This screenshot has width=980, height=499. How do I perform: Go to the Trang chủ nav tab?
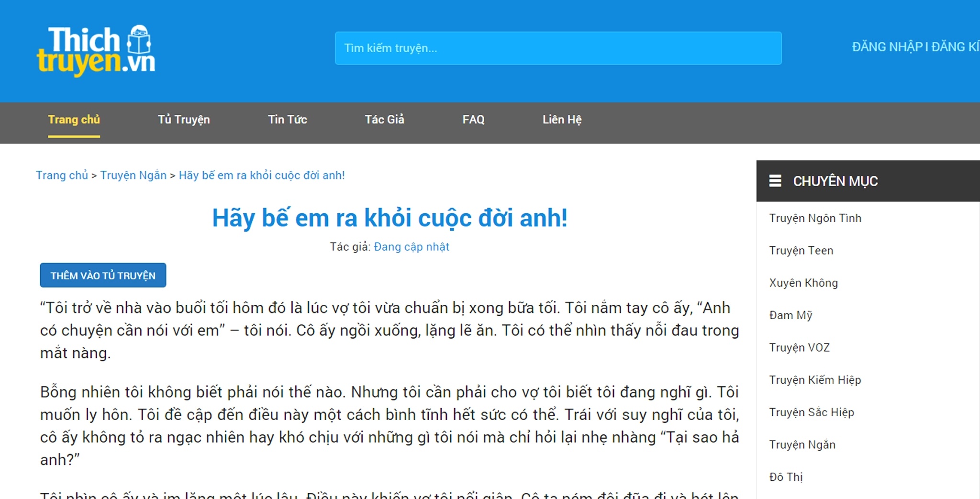(74, 120)
